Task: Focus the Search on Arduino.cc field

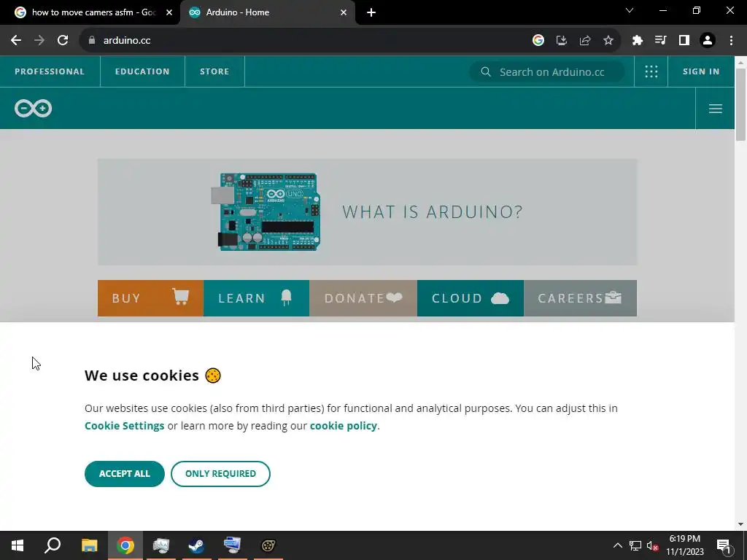Action: click(x=547, y=72)
